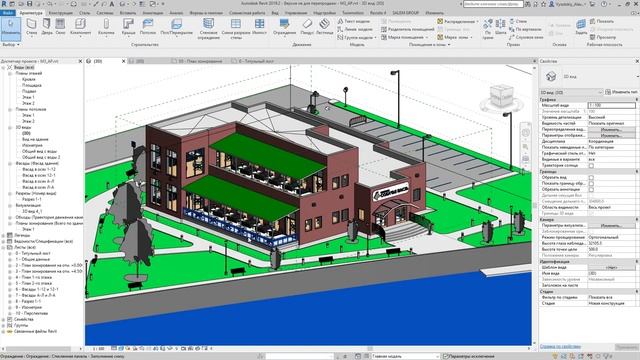Image resolution: width=640 pixels, height=360 pixels.
Task: Select the Curtain Grid (Схема разрезки стены) tool
Action: coord(236,29)
